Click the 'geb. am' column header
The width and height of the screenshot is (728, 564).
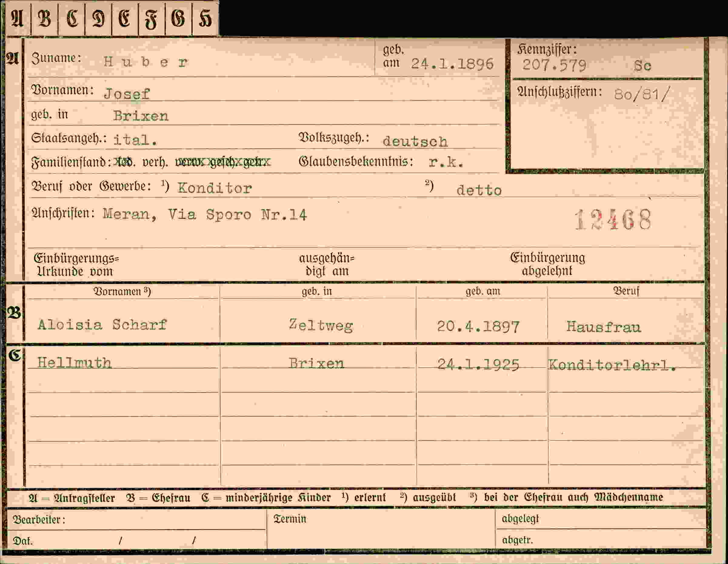[483, 291]
